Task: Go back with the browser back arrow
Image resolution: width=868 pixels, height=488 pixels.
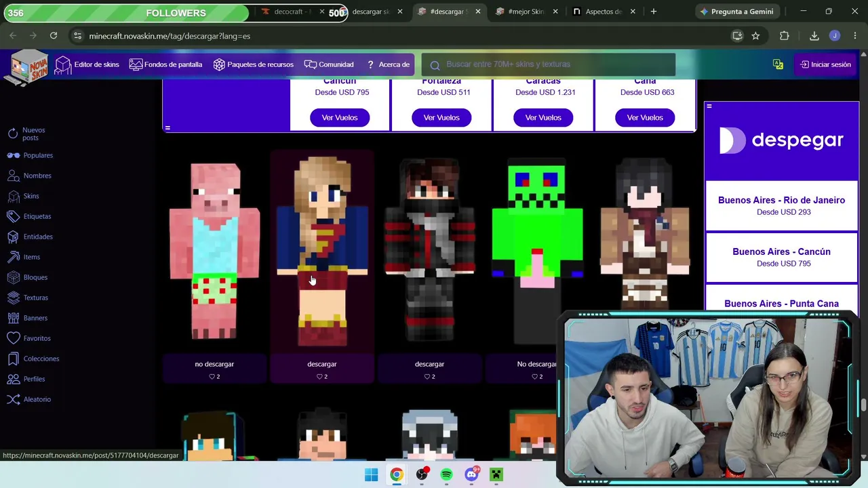Action: 13,36
